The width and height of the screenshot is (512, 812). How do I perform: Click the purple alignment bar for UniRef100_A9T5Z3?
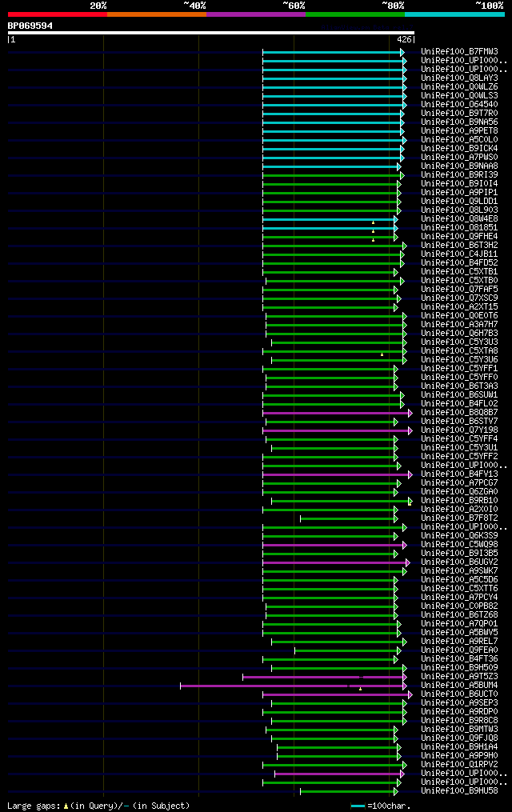[x=323, y=678]
